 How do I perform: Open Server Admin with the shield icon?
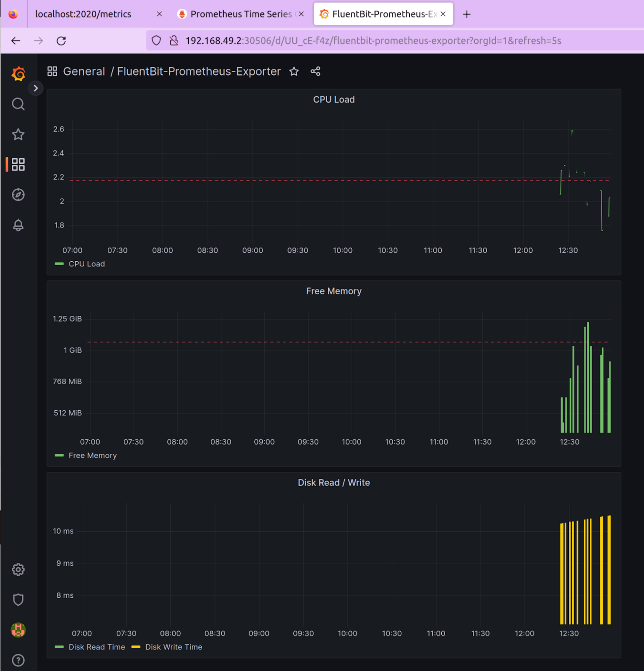(x=18, y=600)
